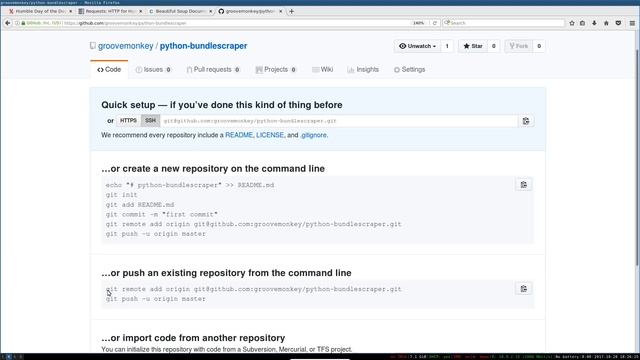Close the Requests HTTP tab
The height and width of the screenshot is (360, 640).
click(141, 11)
